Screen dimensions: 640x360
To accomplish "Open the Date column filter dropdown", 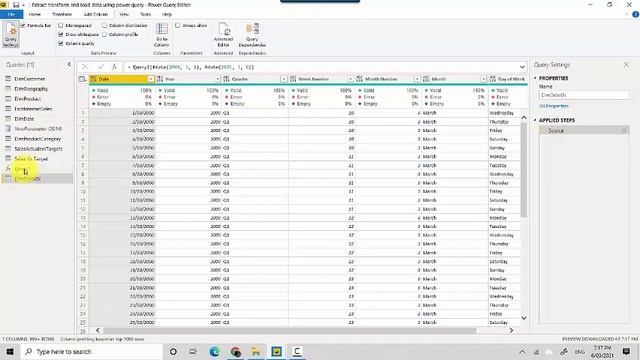I will point(151,79).
